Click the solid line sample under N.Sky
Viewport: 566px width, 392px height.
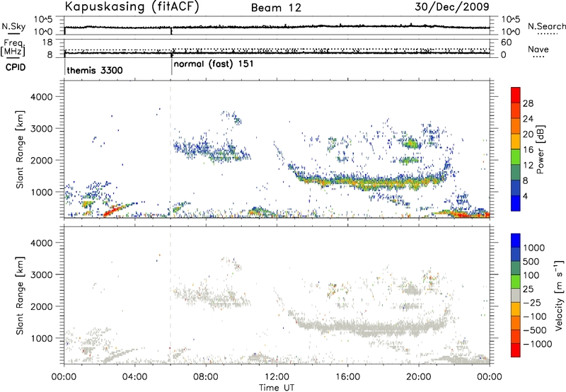pyautogui.click(x=13, y=33)
